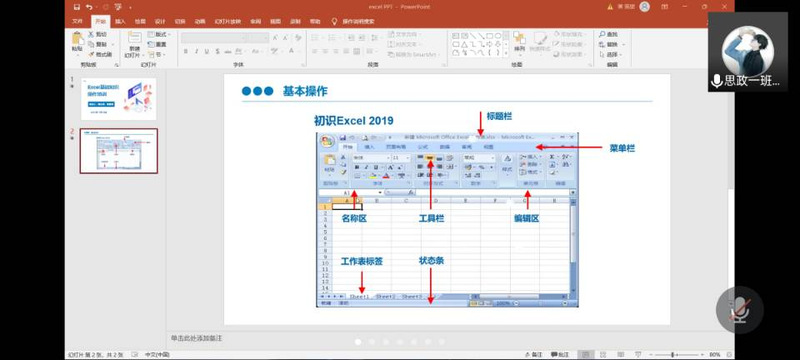The width and height of the screenshot is (800, 360).
Task: Open the File menu tab
Action: click(x=78, y=21)
